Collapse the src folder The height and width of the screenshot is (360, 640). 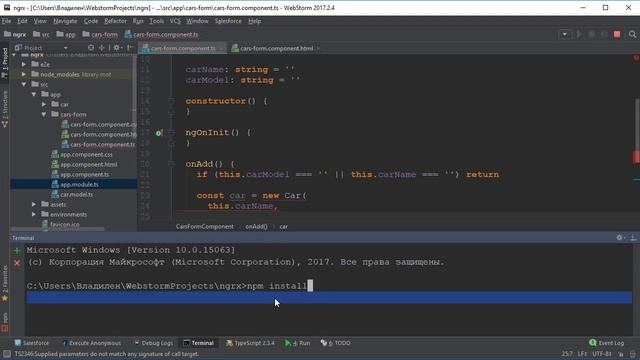pyautogui.click(x=24, y=84)
